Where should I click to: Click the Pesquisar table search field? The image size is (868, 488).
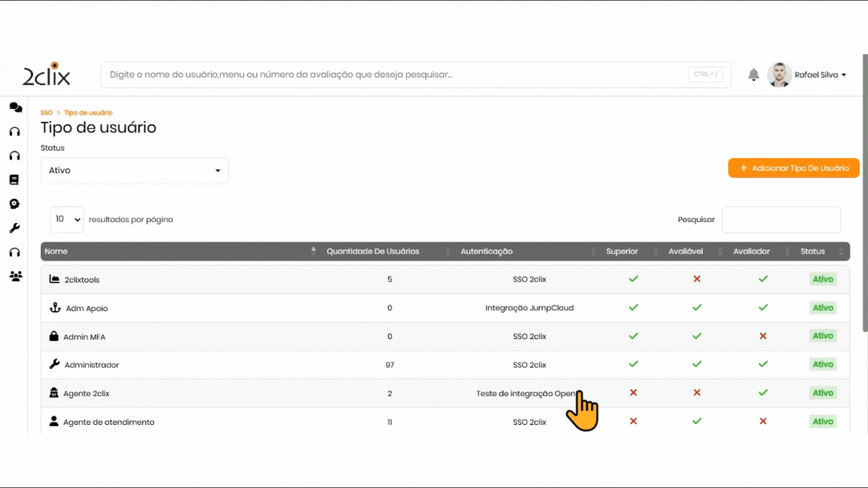pyautogui.click(x=781, y=220)
